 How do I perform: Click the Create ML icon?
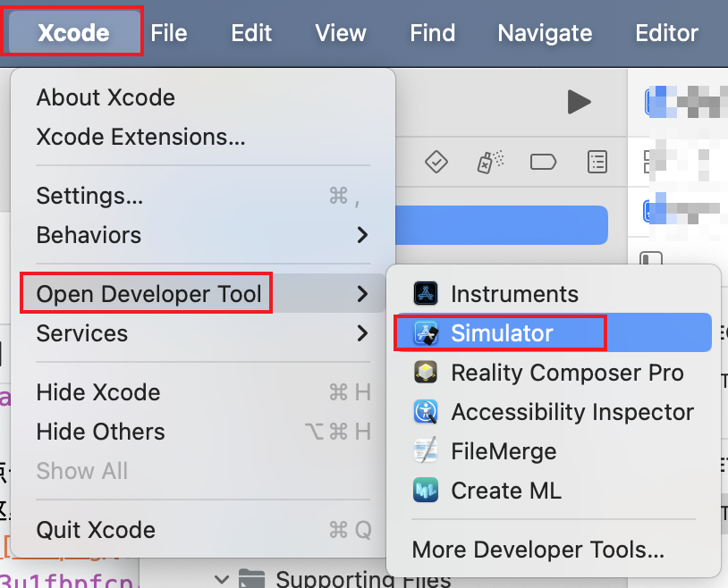[x=426, y=491]
